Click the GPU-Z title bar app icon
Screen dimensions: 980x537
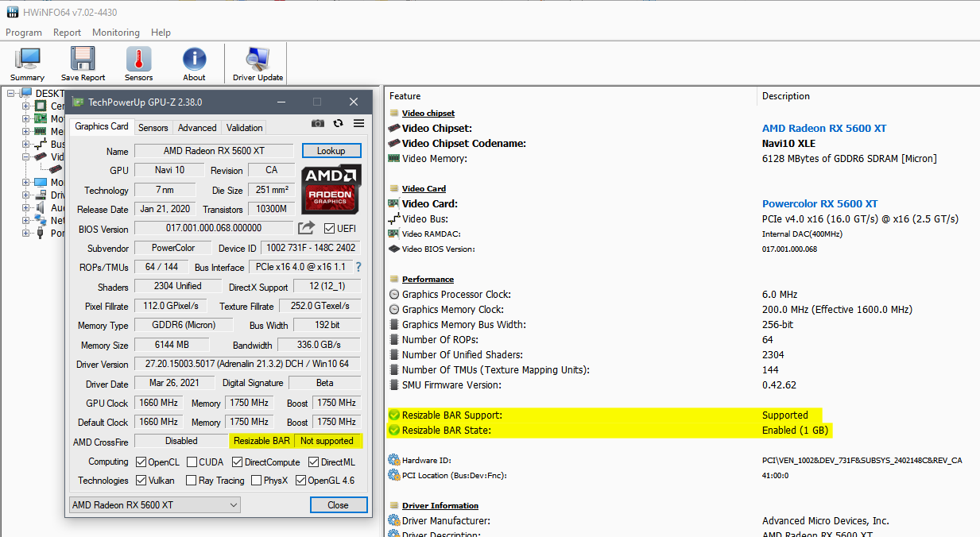click(x=77, y=102)
